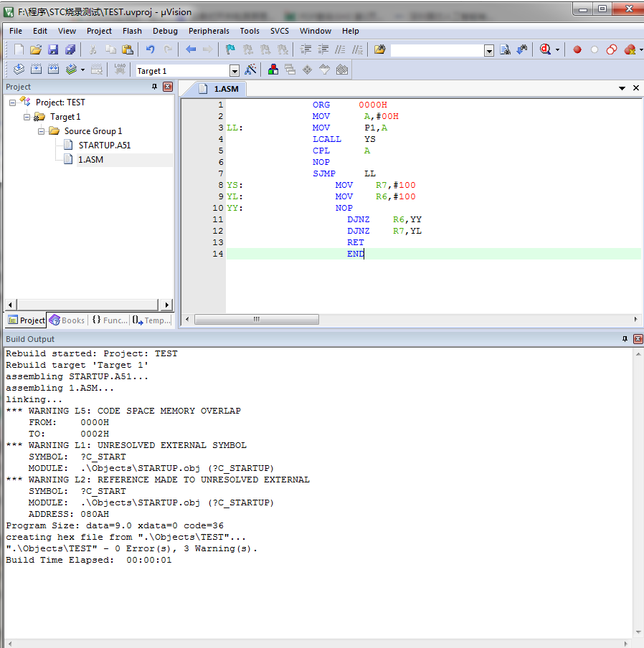Comment out the selected code lines

340,50
